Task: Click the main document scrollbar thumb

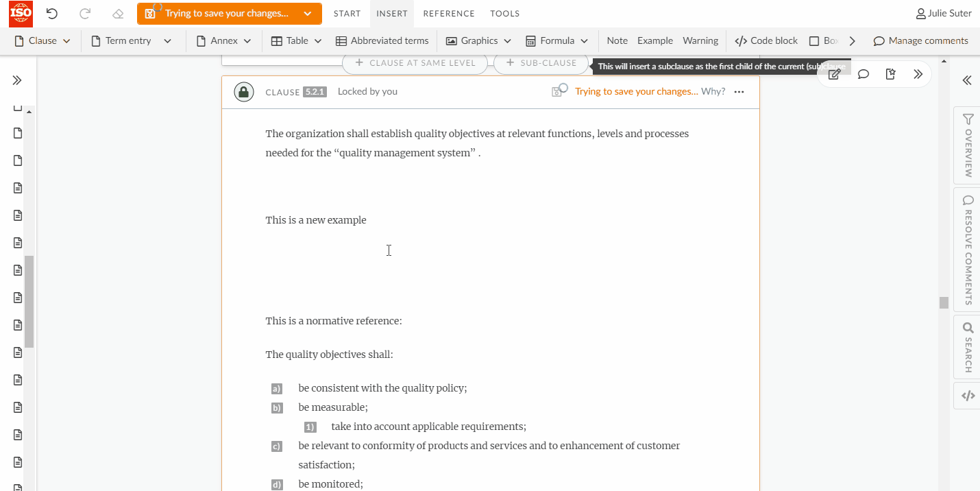Action: point(944,302)
